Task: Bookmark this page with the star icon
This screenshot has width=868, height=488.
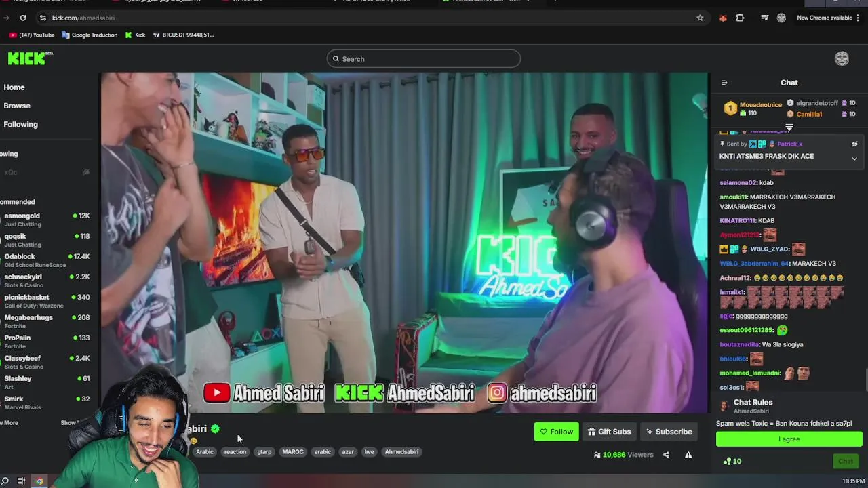Action: click(x=700, y=18)
